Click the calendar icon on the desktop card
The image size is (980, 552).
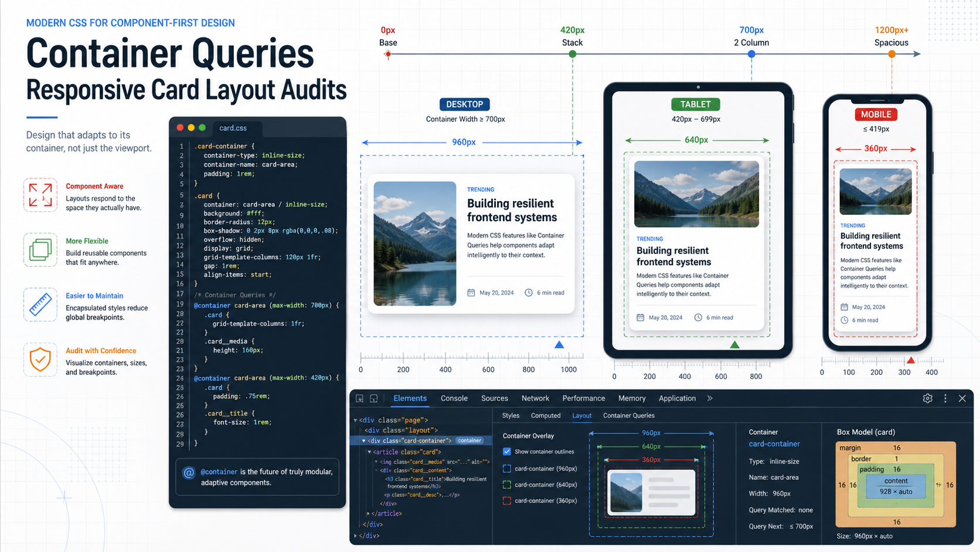(x=471, y=293)
